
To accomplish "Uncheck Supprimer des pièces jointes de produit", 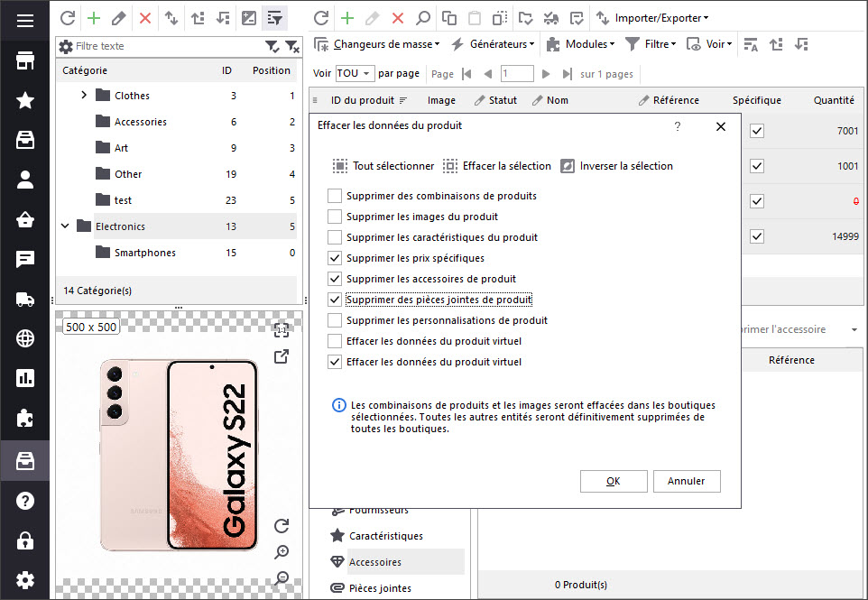I will pyautogui.click(x=335, y=300).
